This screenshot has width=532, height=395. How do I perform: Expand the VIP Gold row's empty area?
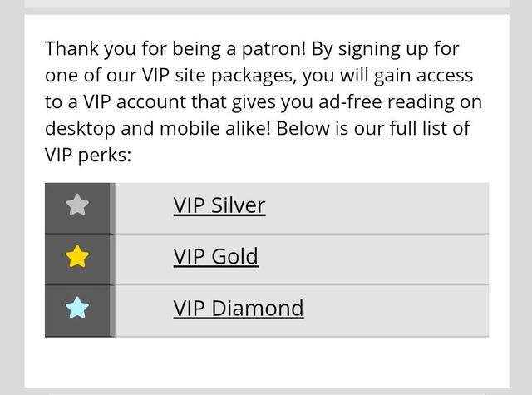pyautogui.click(x=373, y=259)
